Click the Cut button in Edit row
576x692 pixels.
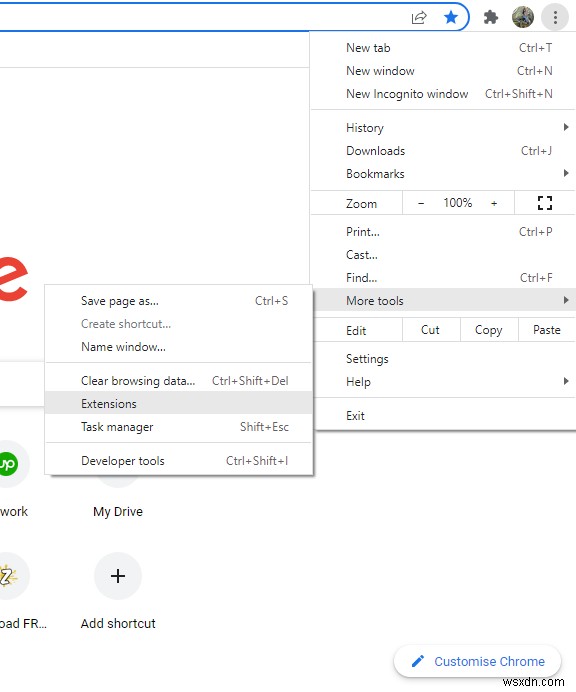[430, 330]
